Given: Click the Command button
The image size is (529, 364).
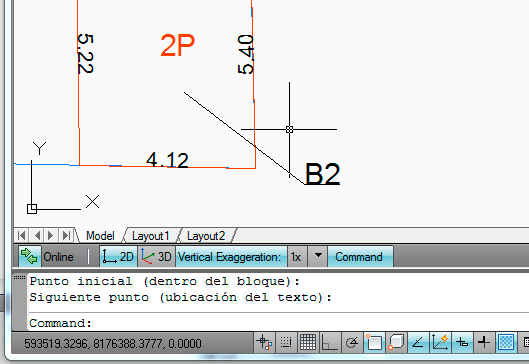Looking at the screenshot, I should pyautogui.click(x=360, y=257).
